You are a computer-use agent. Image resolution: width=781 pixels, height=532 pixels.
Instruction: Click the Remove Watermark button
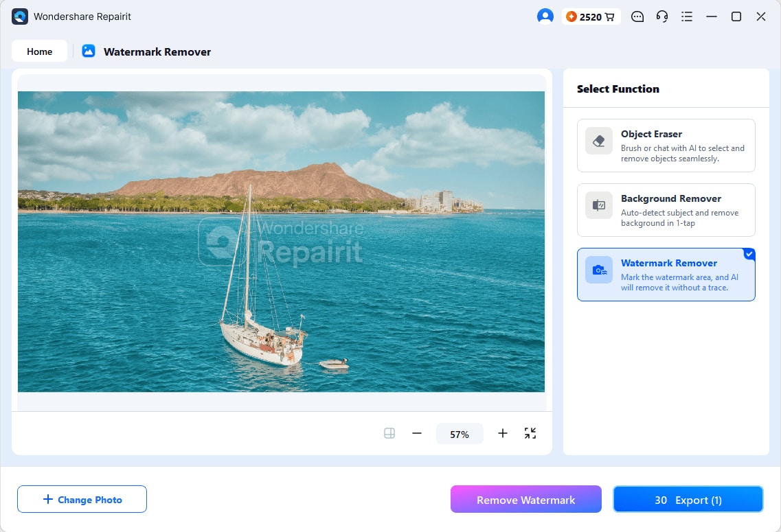pos(526,499)
